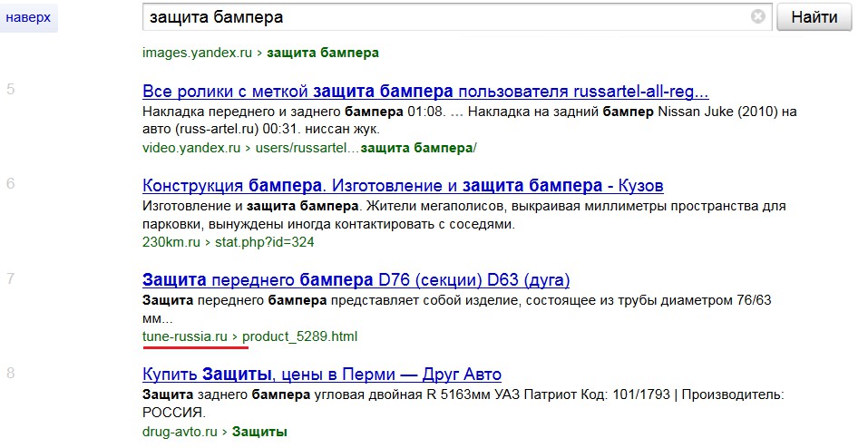Open product_5289.html path link
This screenshot has width=868, height=448.
tap(299, 336)
